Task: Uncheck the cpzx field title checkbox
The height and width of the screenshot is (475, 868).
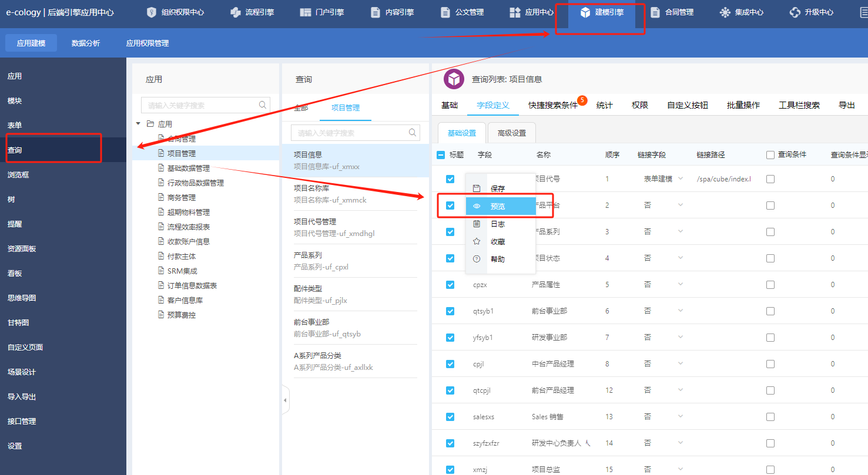Action: pos(450,285)
